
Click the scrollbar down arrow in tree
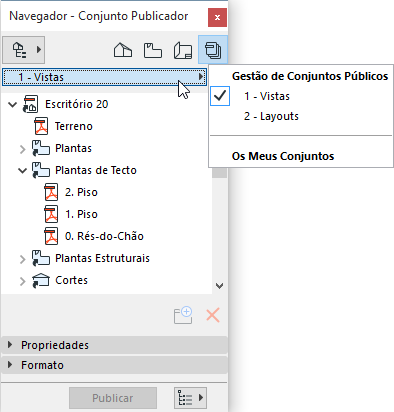pyautogui.click(x=219, y=286)
